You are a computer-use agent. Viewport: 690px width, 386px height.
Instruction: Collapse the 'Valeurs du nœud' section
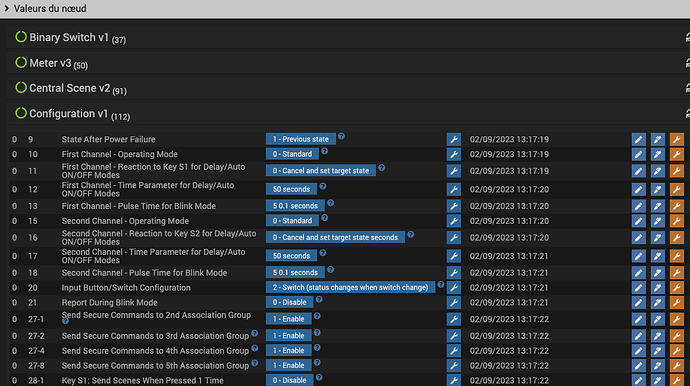point(46,8)
